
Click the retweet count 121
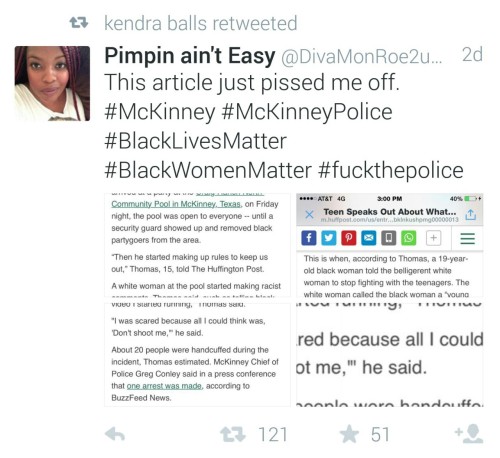(x=273, y=435)
